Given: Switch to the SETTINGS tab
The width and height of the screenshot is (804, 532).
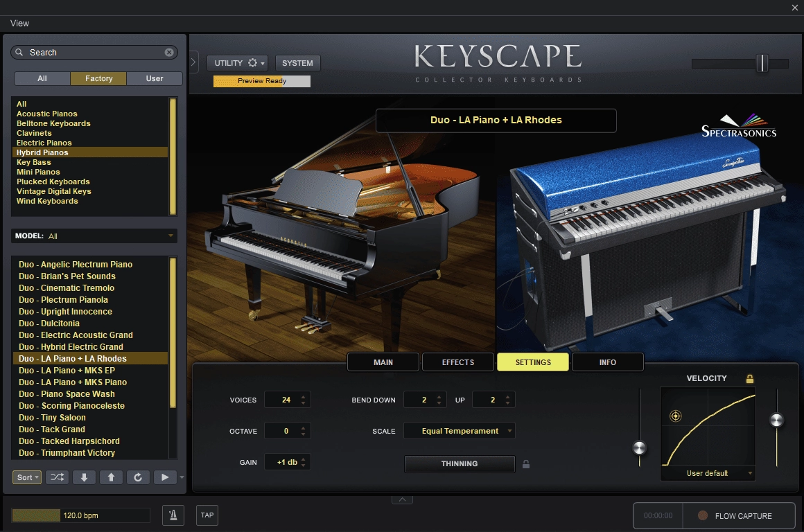Looking at the screenshot, I should pyautogui.click(x=533, y=362).
